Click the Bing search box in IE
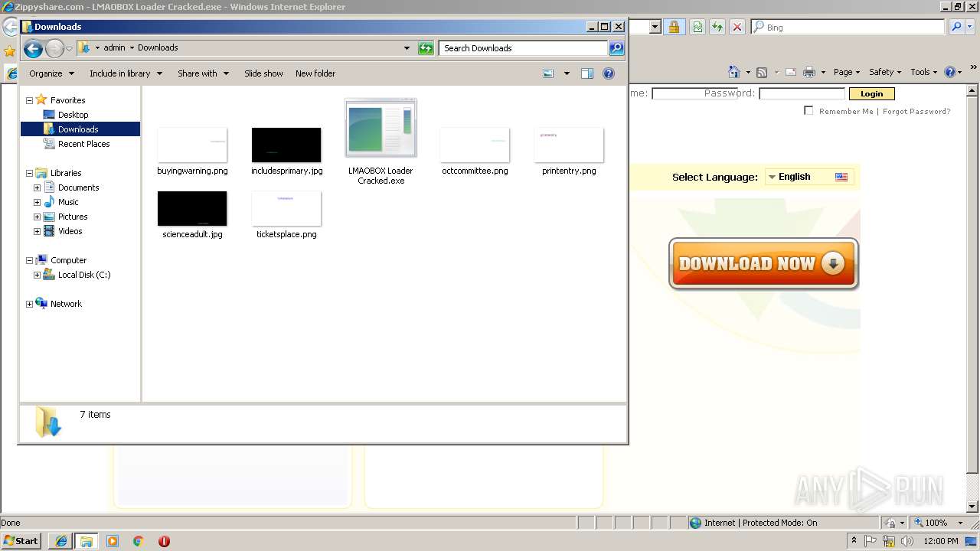The height and width of the screenshot is (551, 980). point(848,27)
